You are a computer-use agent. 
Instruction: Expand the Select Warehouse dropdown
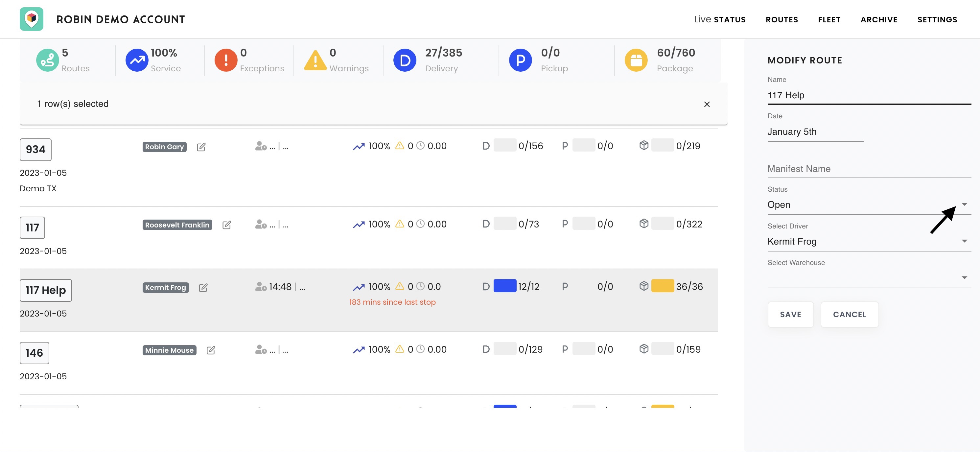[x=869, y=278]
